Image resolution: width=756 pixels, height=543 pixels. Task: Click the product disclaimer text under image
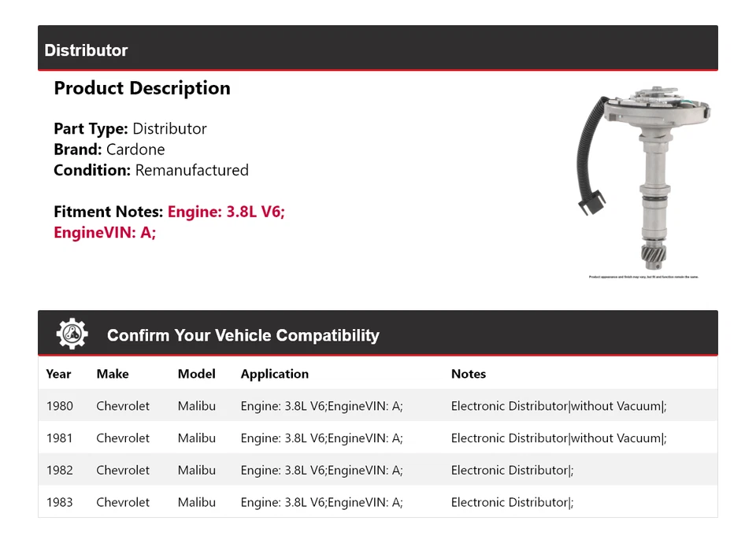tap(643, 277)
